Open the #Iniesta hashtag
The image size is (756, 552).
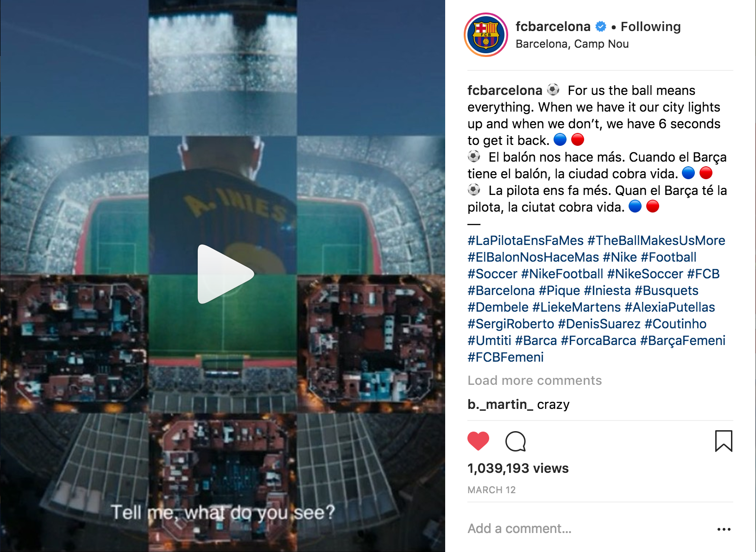(607, 291)
